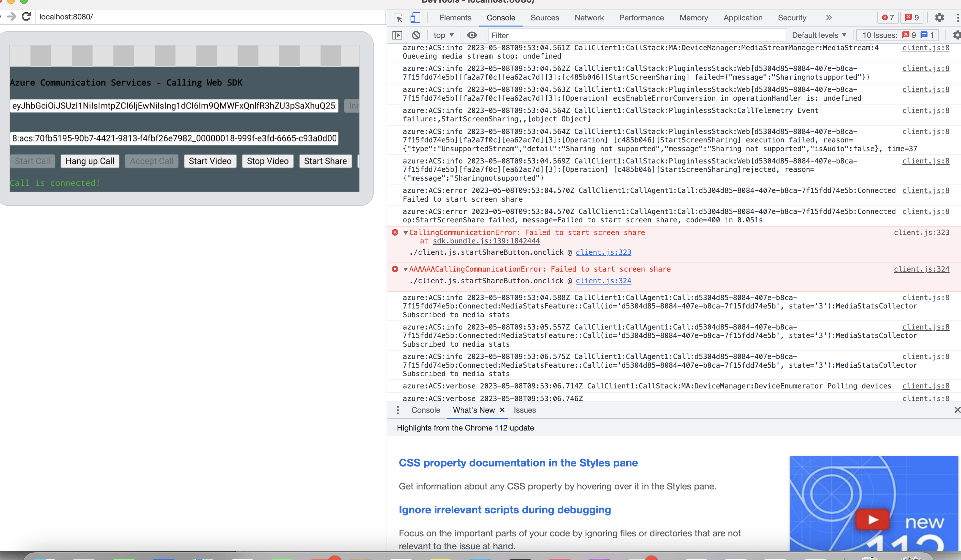Open live expression eye icon
Viewport: 961px width, 560px height.
tap(472, 36)
